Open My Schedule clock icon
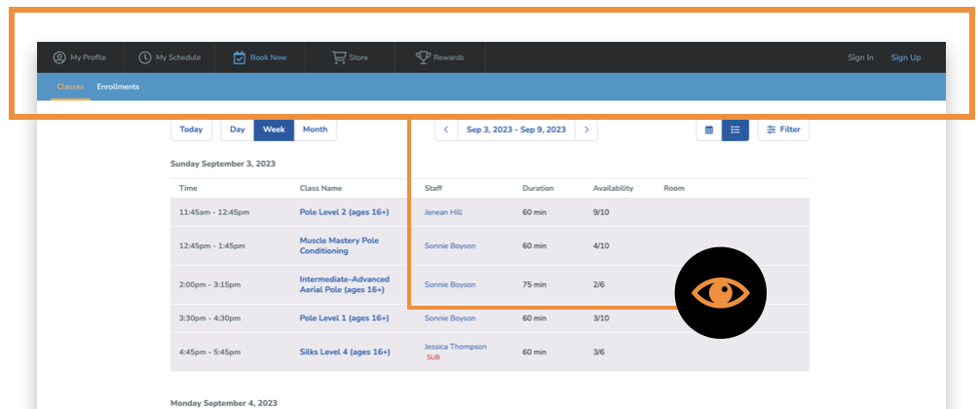The image size is (980, 409). point(145,57)
